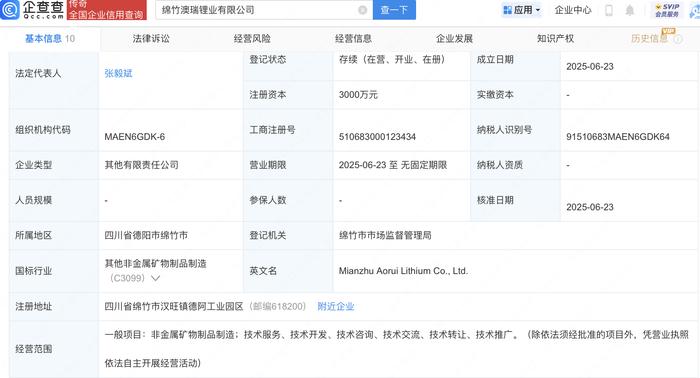Select the 知识产权 tab
This screenshot has width=700, height=378.
click(x=555, y=39)
